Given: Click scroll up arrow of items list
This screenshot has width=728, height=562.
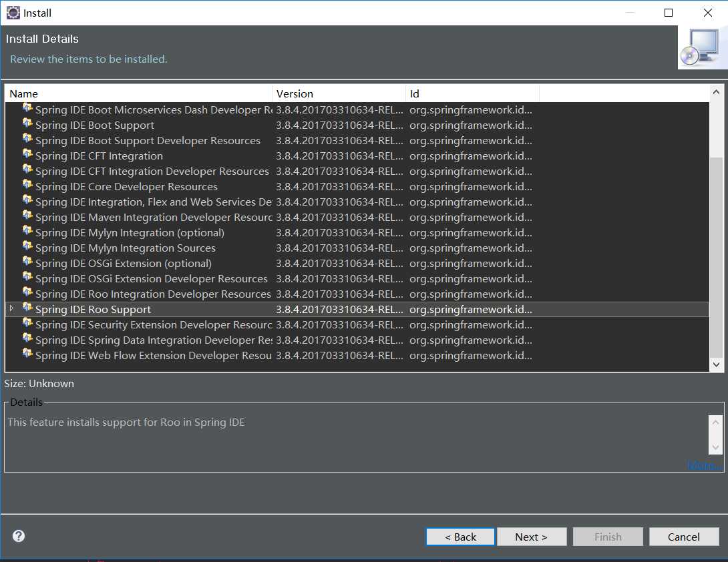Looking at the screenshot, I should pyautogui.click(x=716, y=92).
